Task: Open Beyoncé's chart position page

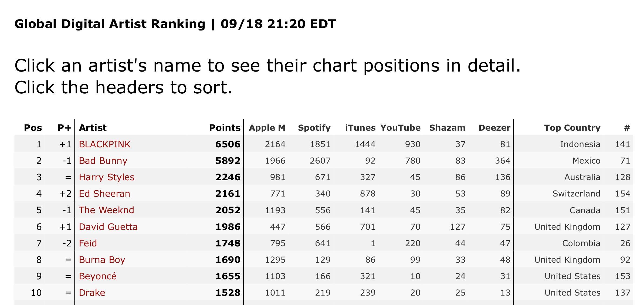Action: 97,276
